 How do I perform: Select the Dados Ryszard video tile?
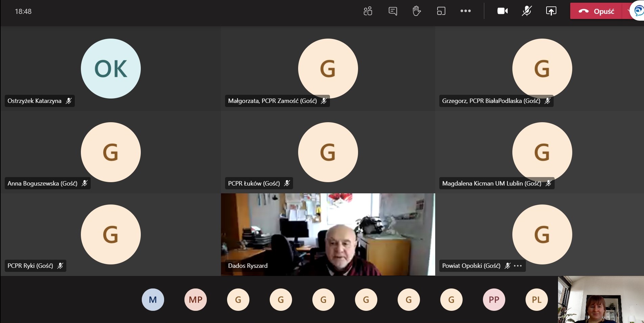coord(328,234)
